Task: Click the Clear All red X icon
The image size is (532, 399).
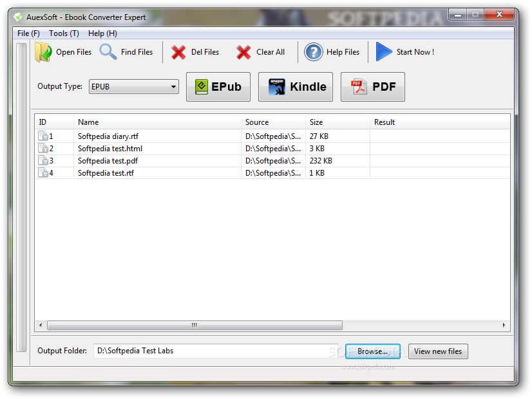Action: (x=243, y=53)
